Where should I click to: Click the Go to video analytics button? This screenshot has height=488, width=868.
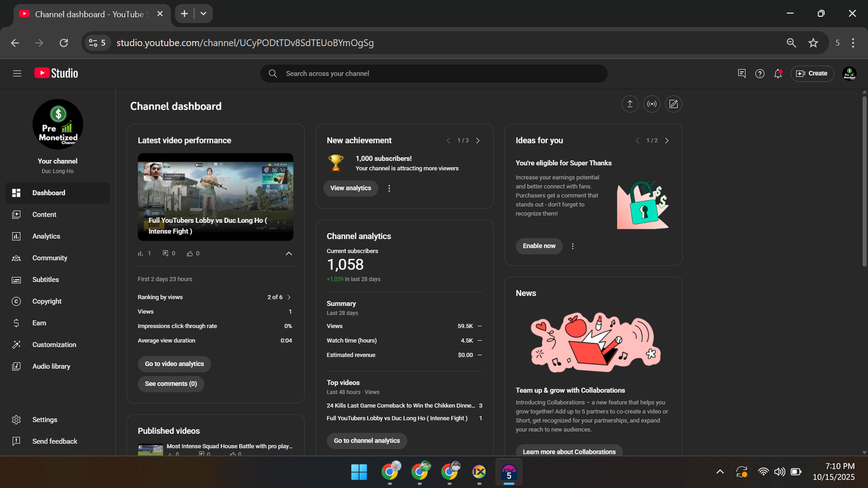(174, 364)
